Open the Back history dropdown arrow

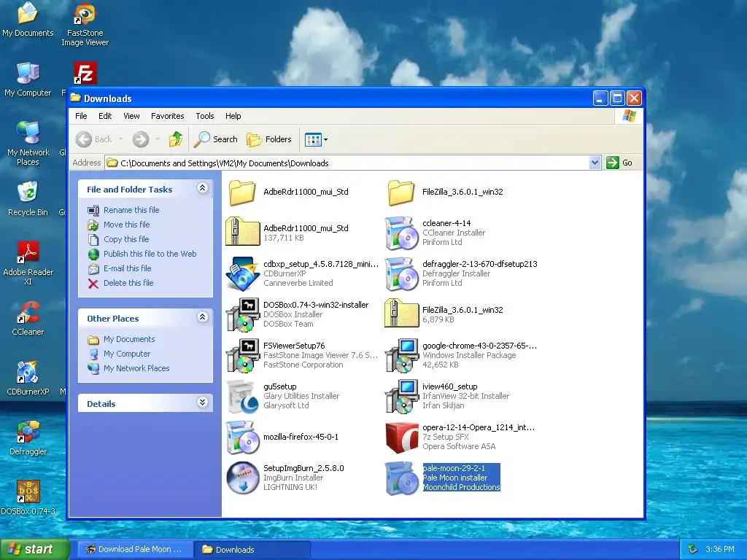coord(120,139)
